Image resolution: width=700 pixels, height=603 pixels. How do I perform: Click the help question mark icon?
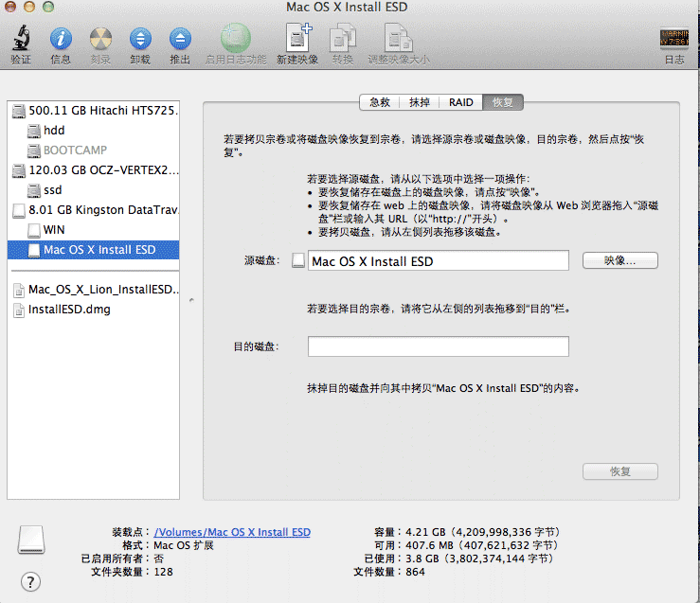tap(30, 581)
